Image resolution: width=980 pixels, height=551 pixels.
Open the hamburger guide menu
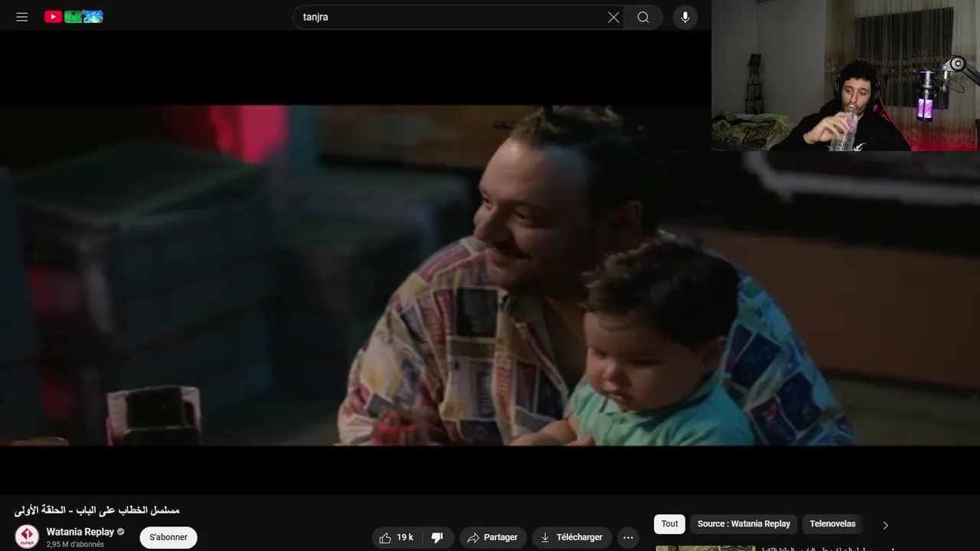pyautogui.click(x=22, y=17)
